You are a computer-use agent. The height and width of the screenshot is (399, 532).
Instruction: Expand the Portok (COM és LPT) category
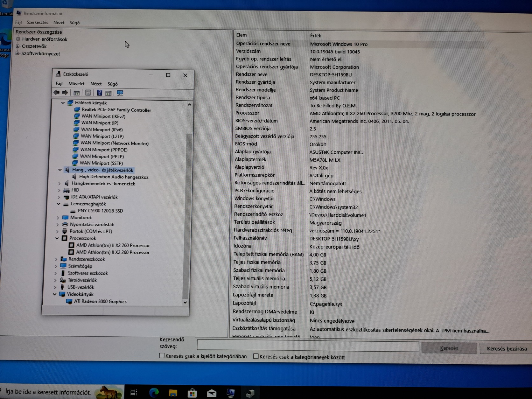coord(58,231)
